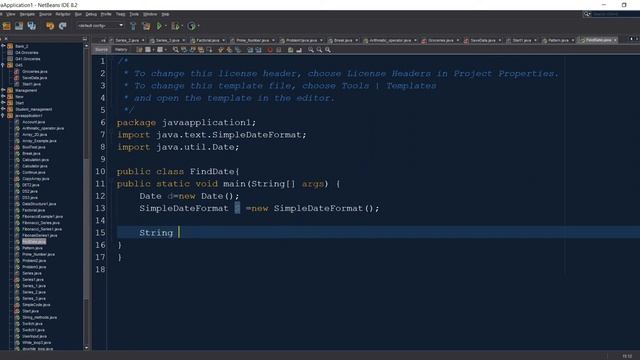Switch to the Arithmetic_operator.java tab
The width and height of the screenshot is (640, 360).
tap(389, 40)
